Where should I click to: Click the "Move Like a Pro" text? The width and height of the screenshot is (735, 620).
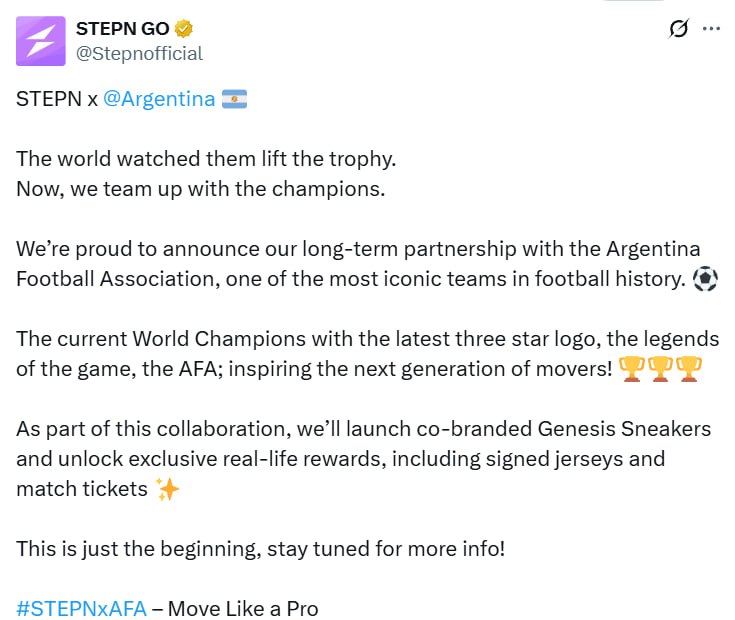tap(243, 609)
